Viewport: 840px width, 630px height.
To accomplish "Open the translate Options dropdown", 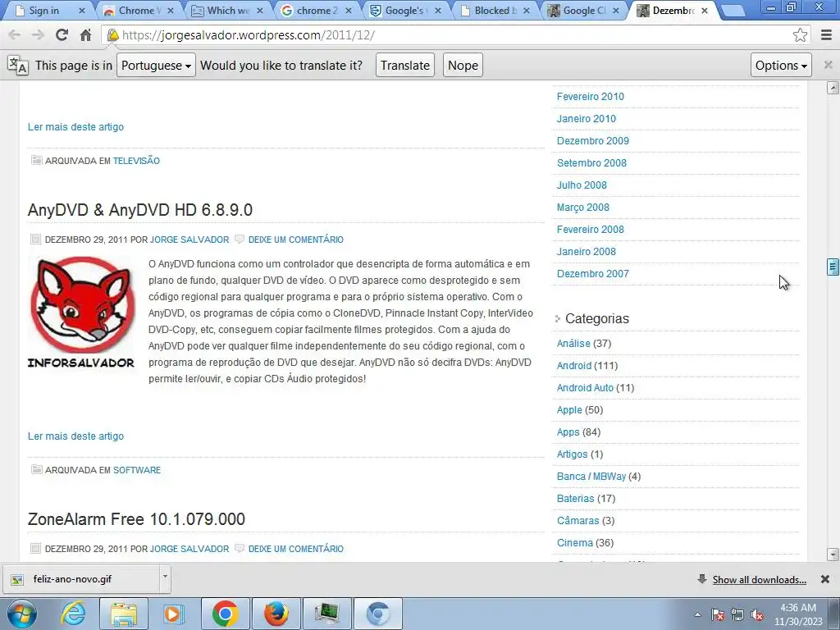I will click(x=781, y=65).
